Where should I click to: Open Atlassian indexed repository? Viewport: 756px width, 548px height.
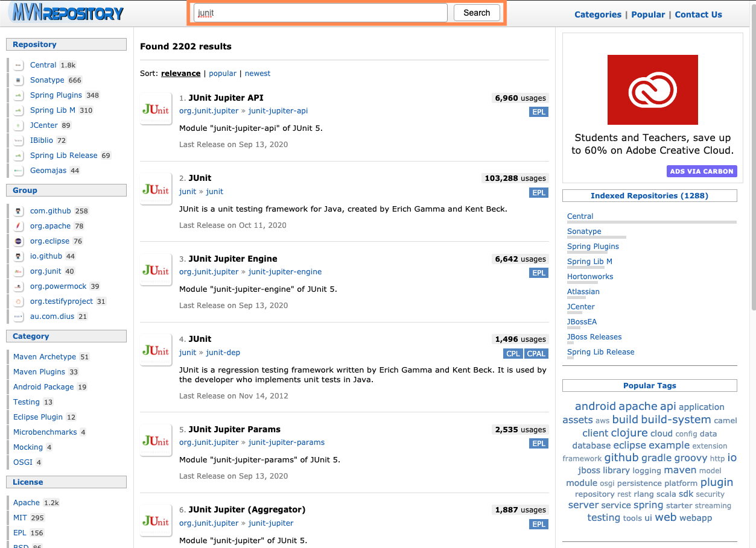point(583,292)
